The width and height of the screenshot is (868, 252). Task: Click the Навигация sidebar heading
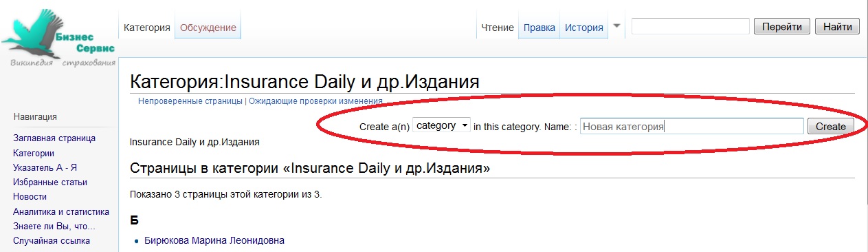click(x=35, y=117)
